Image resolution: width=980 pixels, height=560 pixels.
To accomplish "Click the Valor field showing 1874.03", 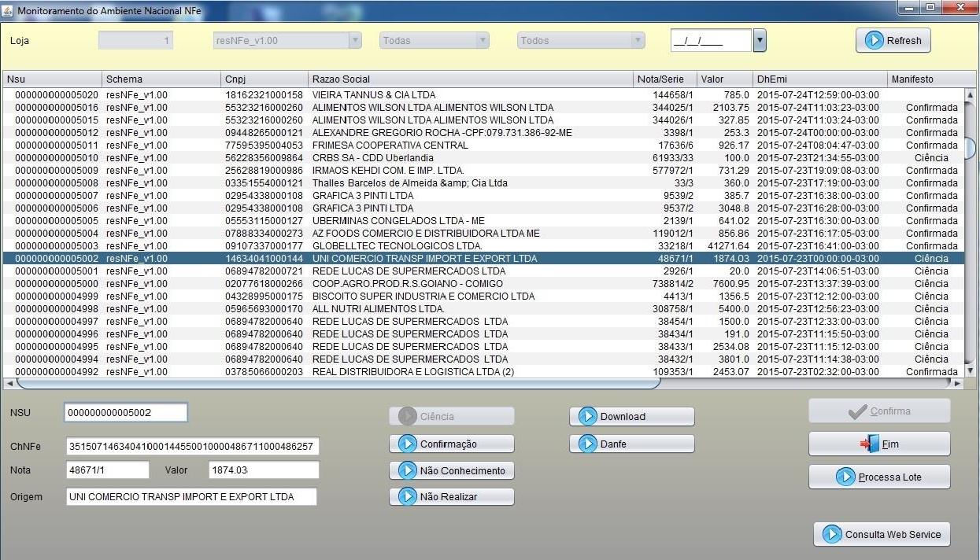I will (x=264, y=470).
